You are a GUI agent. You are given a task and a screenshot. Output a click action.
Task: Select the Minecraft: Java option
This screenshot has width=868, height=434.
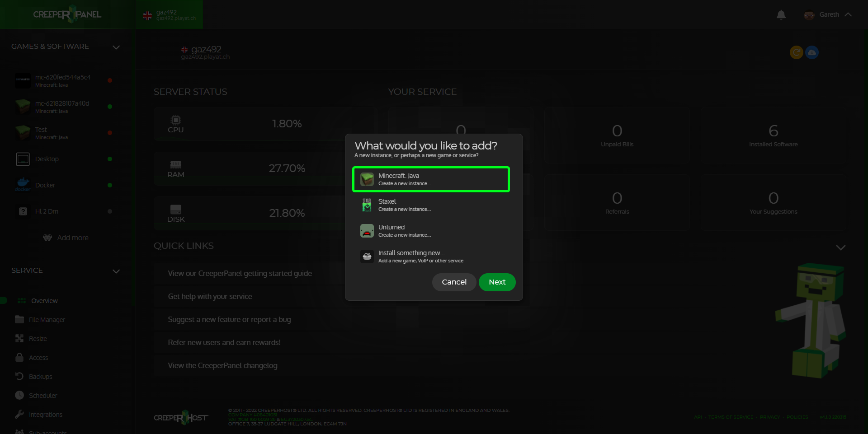tap(431, 179)
